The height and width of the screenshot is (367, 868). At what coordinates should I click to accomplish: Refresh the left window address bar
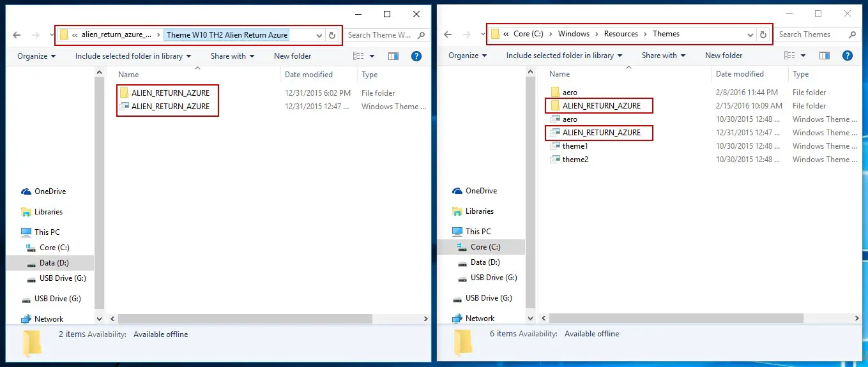332,35
